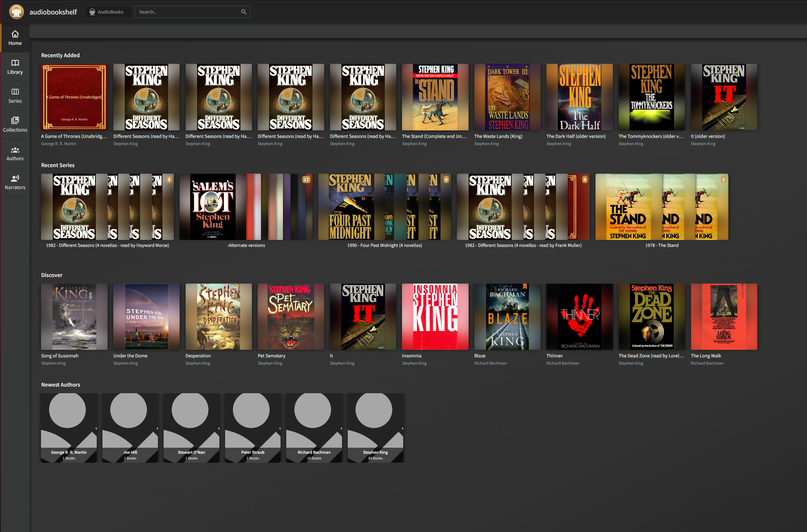This screenshot has width=807, height=532.
Task: Open Narrators from the sidebar
Action: pos(15,182)
